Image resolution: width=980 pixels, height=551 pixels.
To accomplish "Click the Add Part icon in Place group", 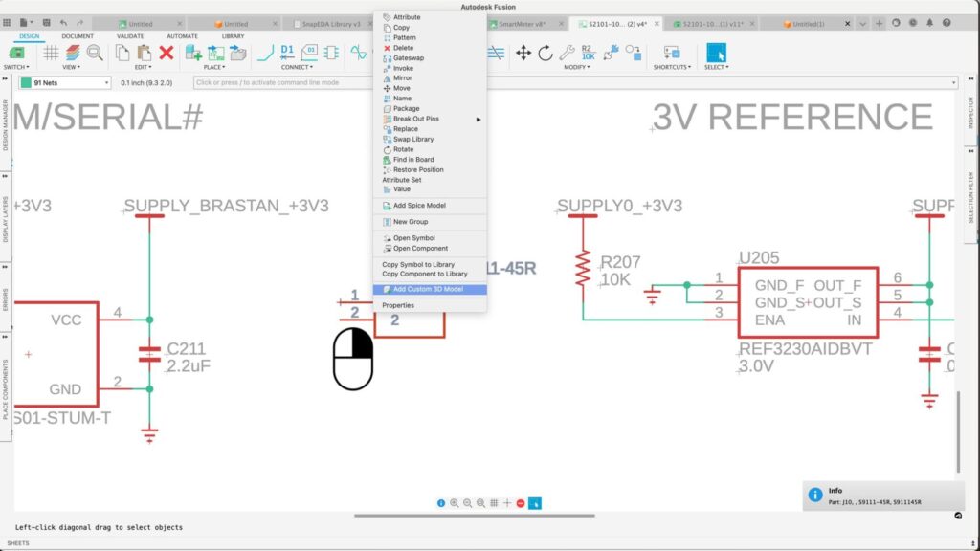I will point(194,53).
